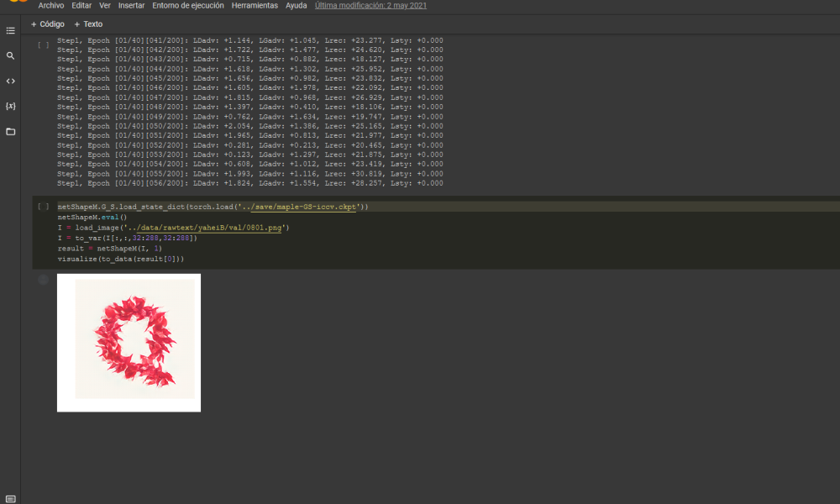Add a text cell with + Texto
The image size is (840, 504).
coord(88,24)
